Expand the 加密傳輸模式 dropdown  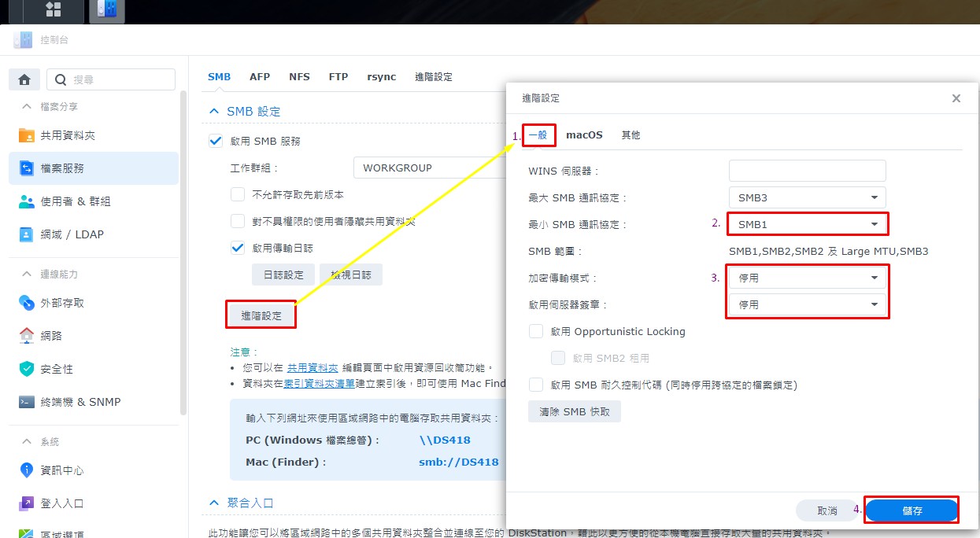point(807,278)
